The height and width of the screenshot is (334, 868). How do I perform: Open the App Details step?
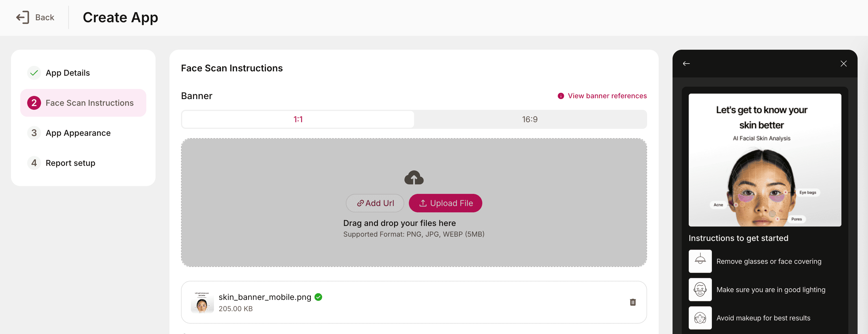pos(68,73)
